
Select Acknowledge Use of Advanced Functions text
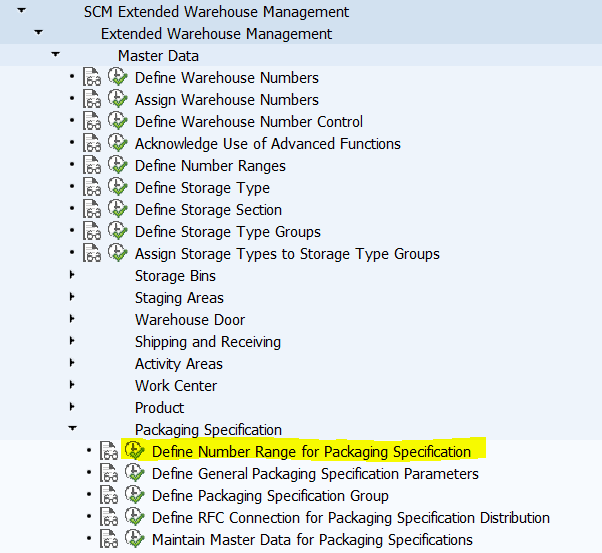tap(268, 144)
